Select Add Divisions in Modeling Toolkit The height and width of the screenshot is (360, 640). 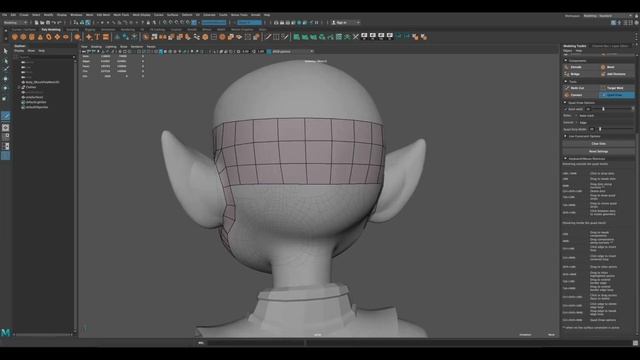(617, 74)
